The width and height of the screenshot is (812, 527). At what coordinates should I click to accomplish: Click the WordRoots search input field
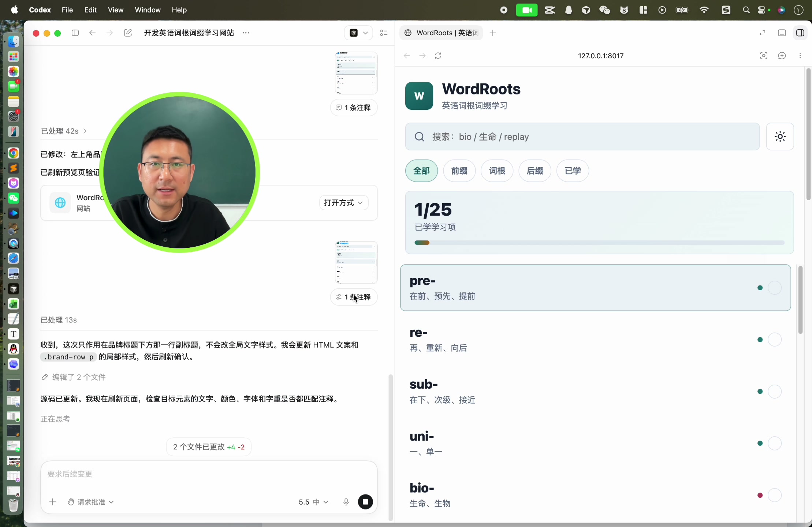pos(582,137)
